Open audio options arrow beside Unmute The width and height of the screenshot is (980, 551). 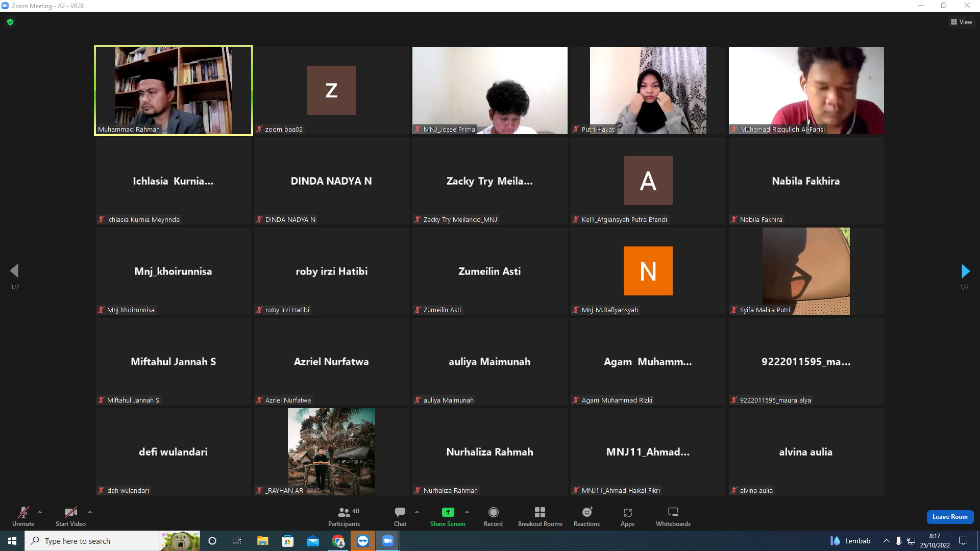[40, 512]
